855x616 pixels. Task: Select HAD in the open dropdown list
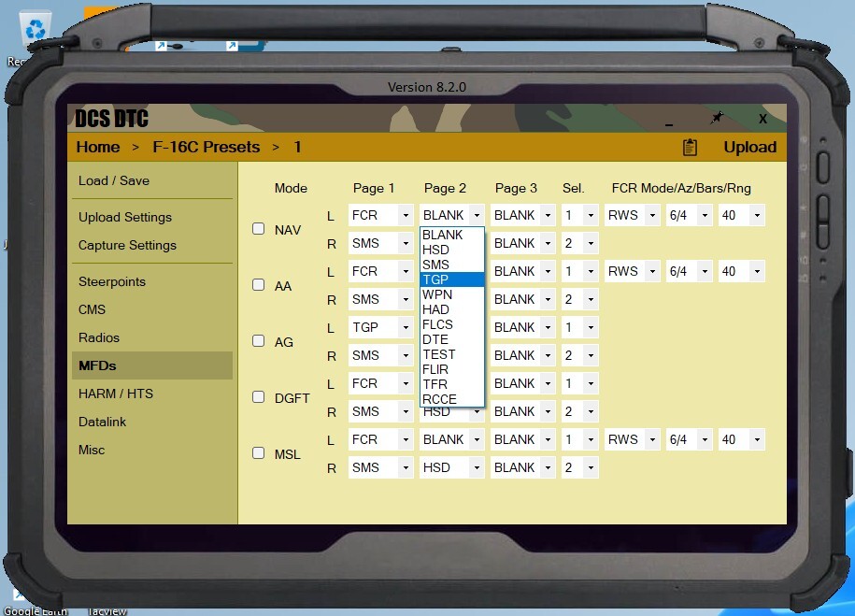coord(452,309)
